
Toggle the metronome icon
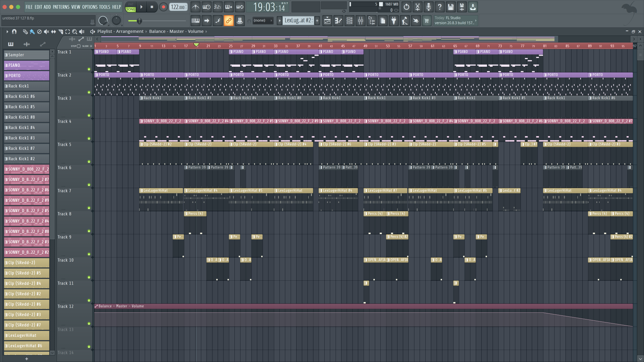coord(196,7)
